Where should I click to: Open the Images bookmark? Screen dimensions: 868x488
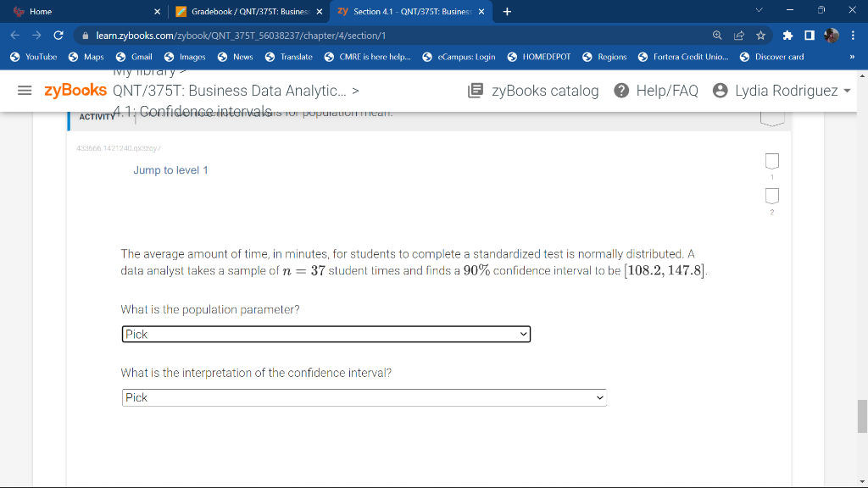pos(184,57)
